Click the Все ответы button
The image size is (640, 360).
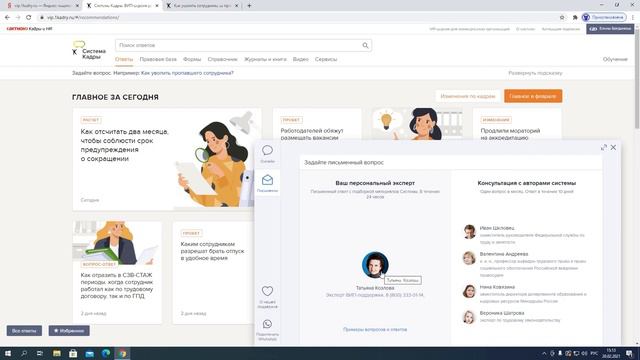tap(24, 331)
